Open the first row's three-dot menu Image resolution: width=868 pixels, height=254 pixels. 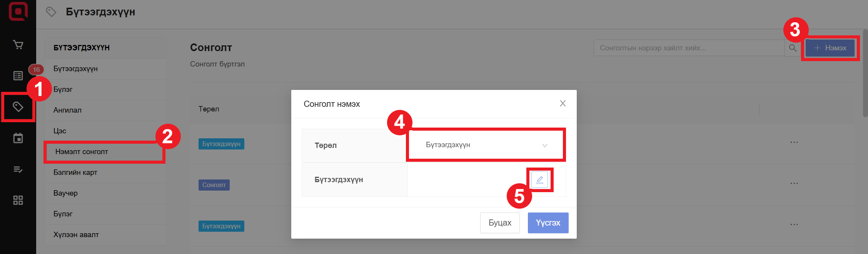pyautogui.click(x=794, y=142)
